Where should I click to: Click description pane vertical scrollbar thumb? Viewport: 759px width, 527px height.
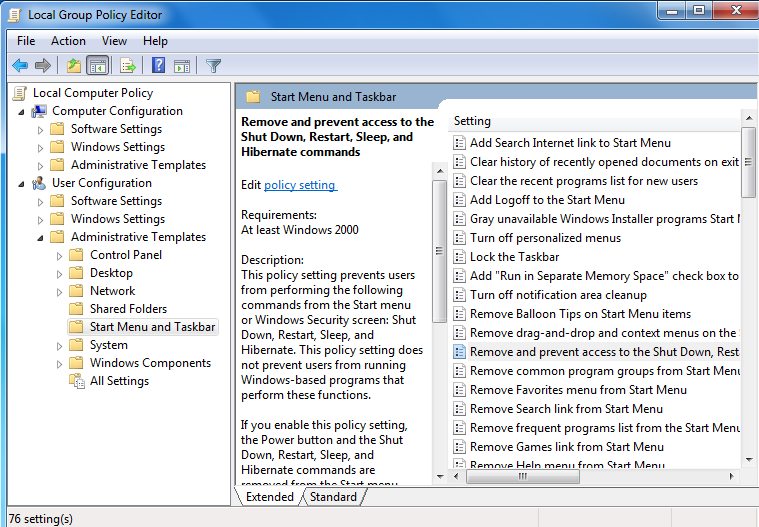coord(439,251)
